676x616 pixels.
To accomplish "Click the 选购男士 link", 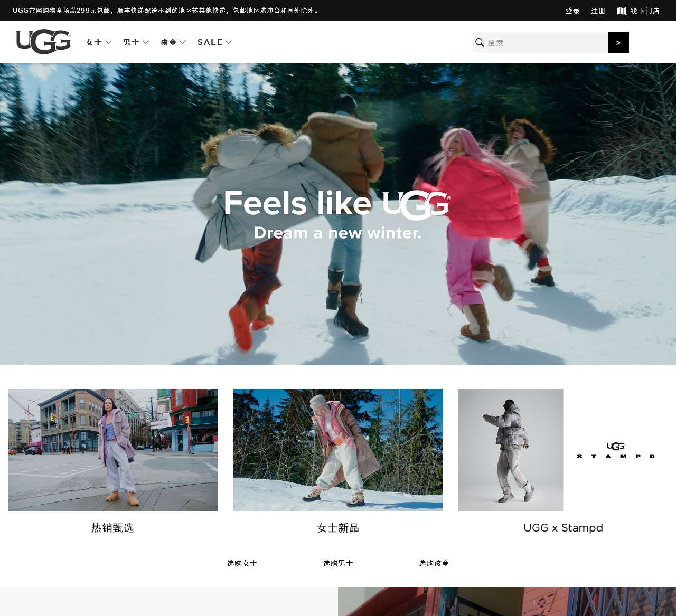I will pyautogui.click(x=338, y=563).
